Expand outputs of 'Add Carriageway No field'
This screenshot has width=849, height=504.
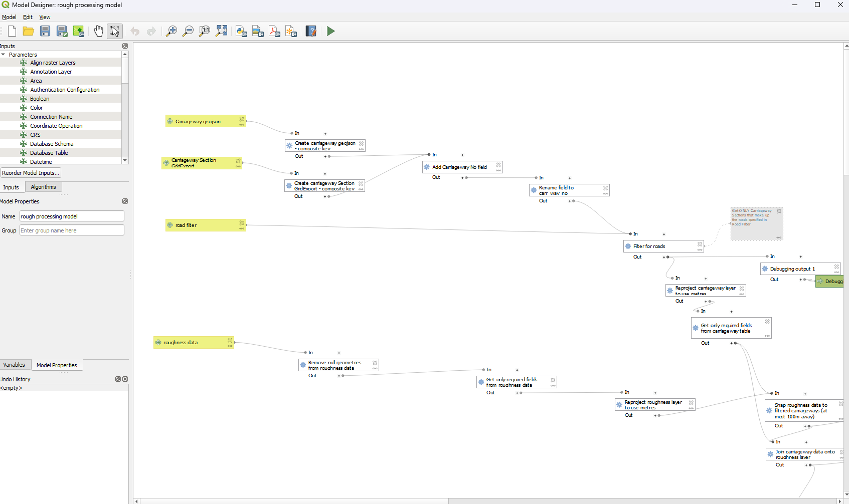462,178
